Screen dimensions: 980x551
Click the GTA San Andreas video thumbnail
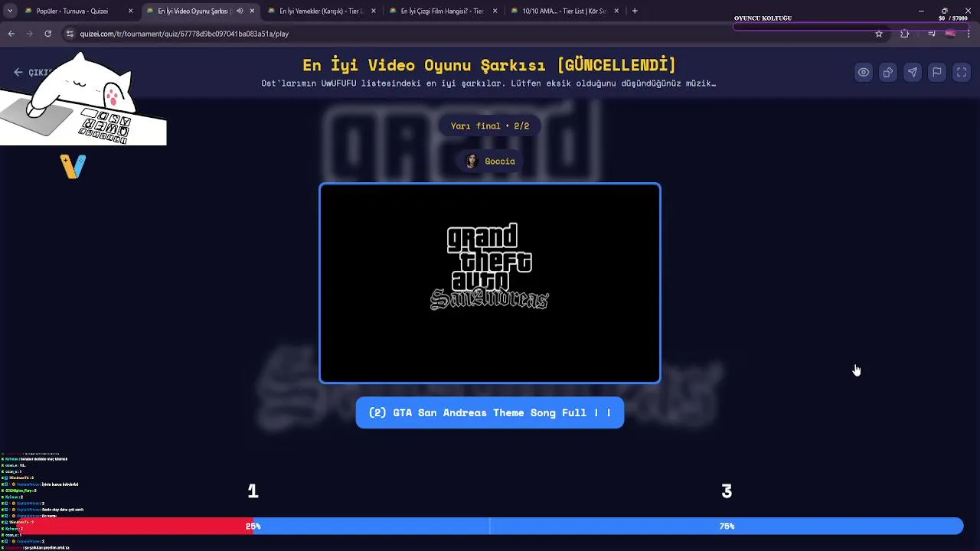(490, 283)
